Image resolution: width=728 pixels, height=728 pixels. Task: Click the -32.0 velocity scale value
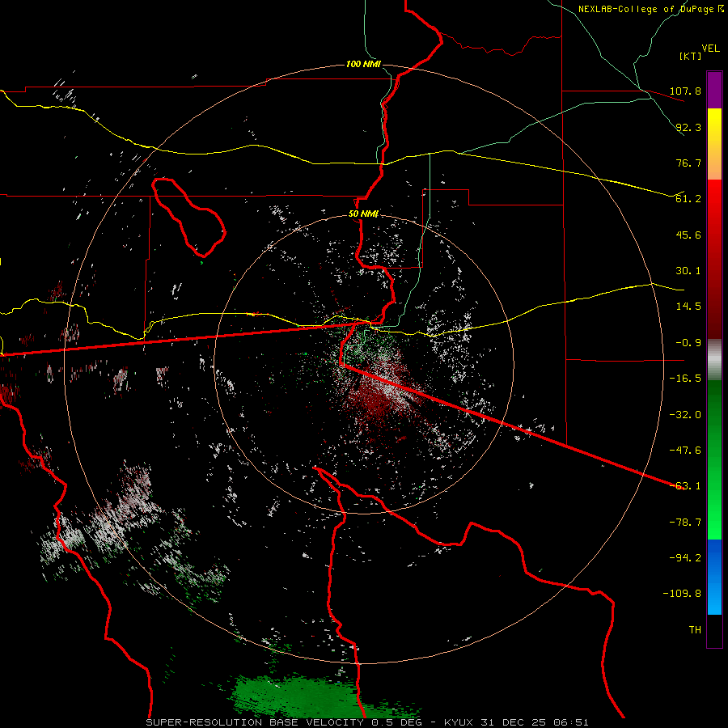[x=685, y=415]
